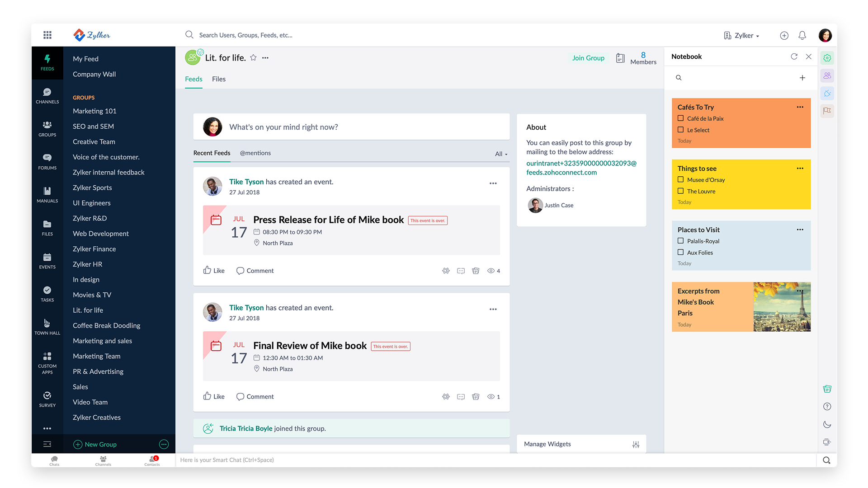Open the apps grid in top left corner
Viewport: 868px width, 488px height.
pyautogui.click(x=47, y=35)
